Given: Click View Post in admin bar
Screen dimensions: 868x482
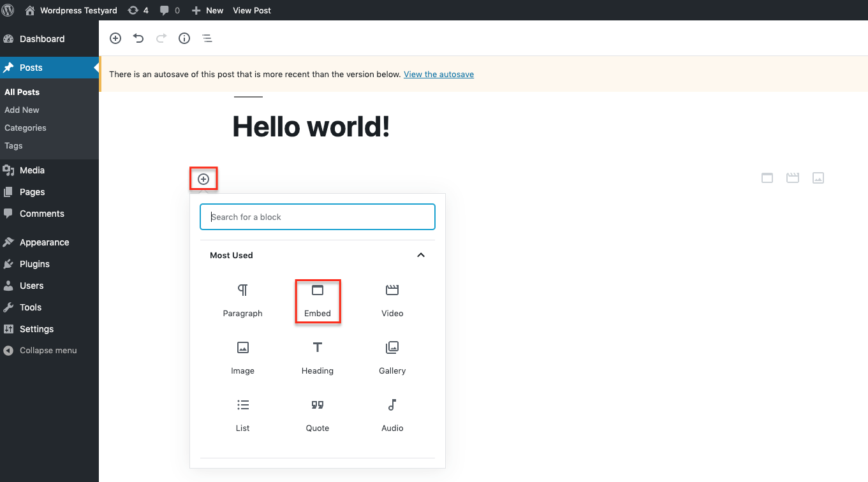Looking at the screenshot, I should pyautogui.click(x=252, y=10).
